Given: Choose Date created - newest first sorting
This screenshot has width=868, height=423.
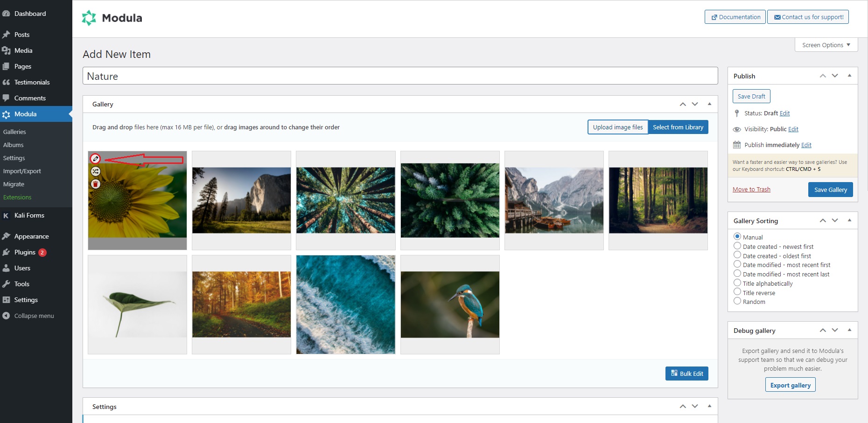Looking at the screenshot, I should click(738, 246).
